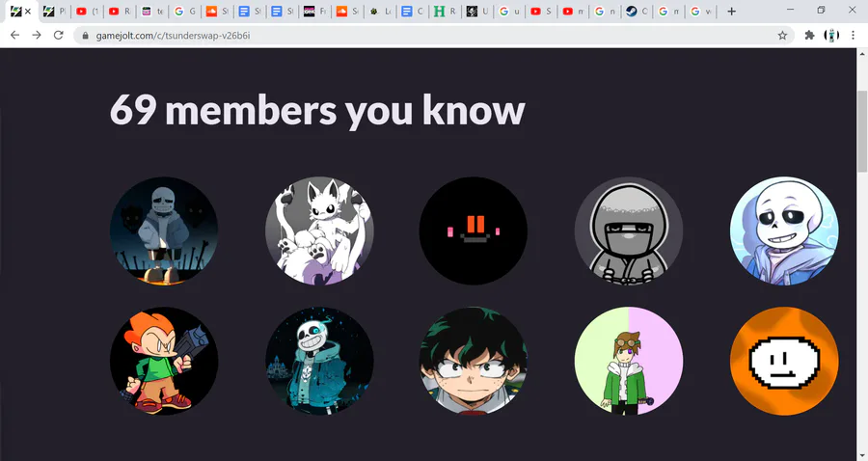Open the white fox creature member avatar

pyautogui.click(x=319, y=230)
